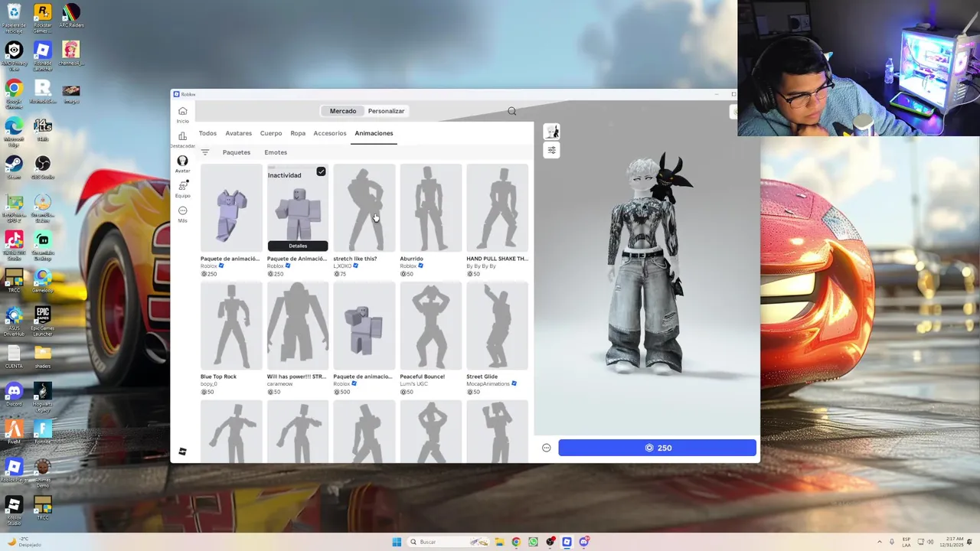Open OBS Studio desktop shortcut
This screenshot has height=551, width=980.
coord(43,168)
